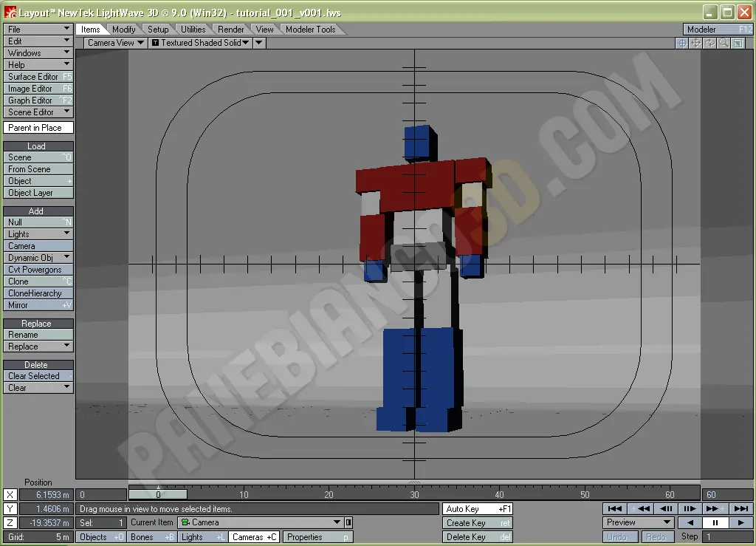The width and height of the screenshot is (756, 546).
Task: Click the list icon beside Current Item dropdown
Action: (x=348, y=522)
